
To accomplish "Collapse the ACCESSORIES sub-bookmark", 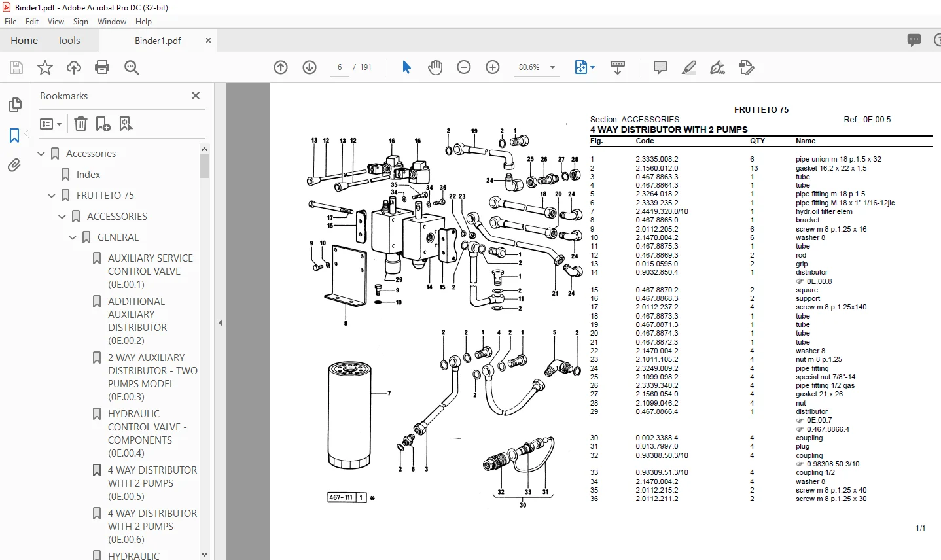I will [x=62, y=217].
